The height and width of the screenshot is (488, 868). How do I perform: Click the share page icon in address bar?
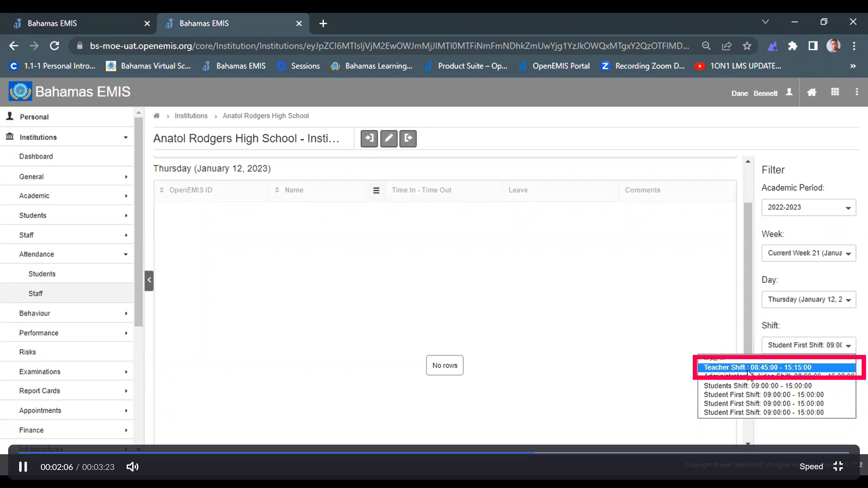coord(726,46)
